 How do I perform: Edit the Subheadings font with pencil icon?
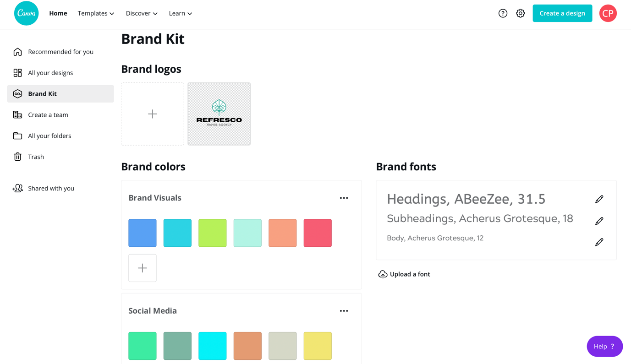click(x=599, y=221)
